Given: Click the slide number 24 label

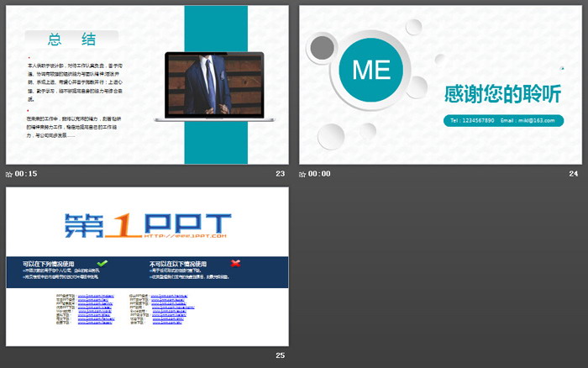Looking at the screenshot, I should coord(574,174).
